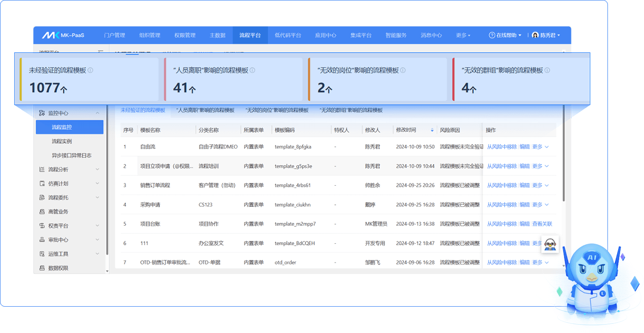Open the floating AI assistant avatar icon

click(x=550, y=244)
